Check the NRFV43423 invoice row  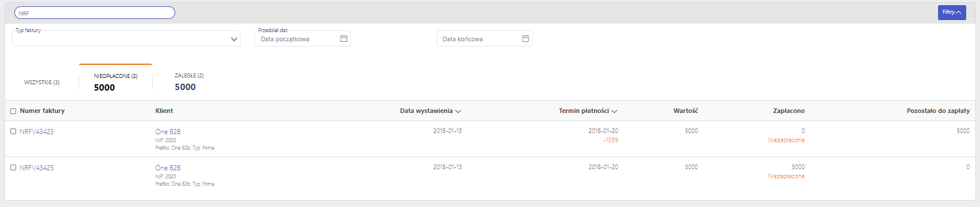(x=13, y=131)
